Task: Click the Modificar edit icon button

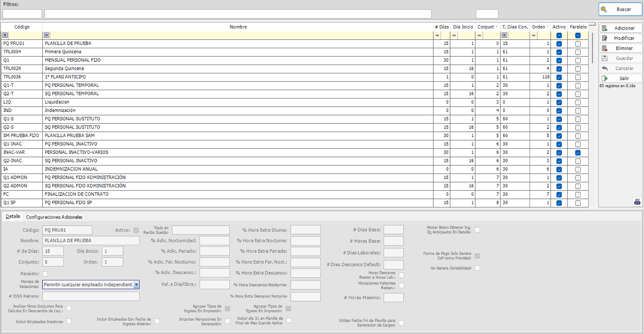Action: click(x=604, y=38)
